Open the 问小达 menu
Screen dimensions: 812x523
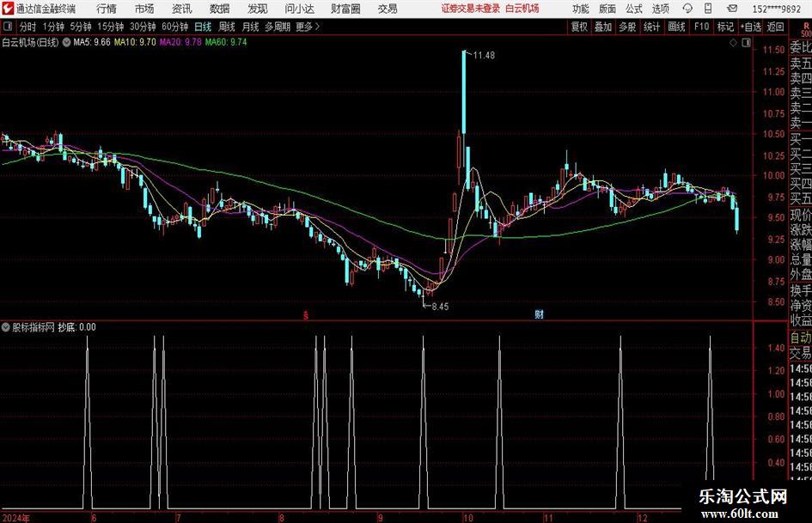click(x=299, y=9)
